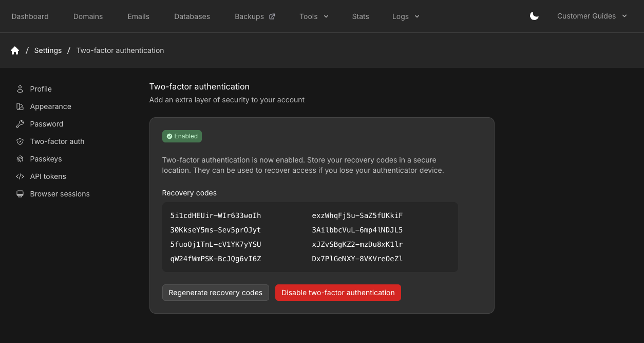Go to Domains in top navigation
Viewport: 644px width, 343px height.
(x=88, y=16)
